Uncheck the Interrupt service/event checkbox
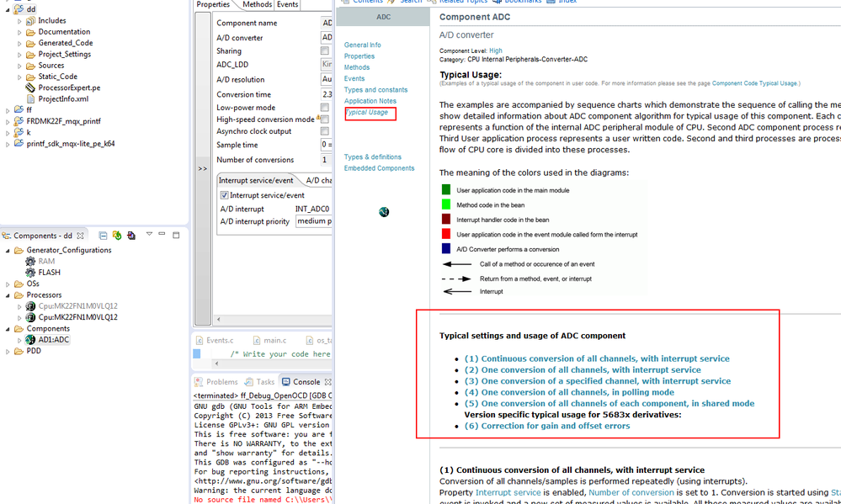The height and width of the screenshot is (504, 841). click(x=224, y=195)
